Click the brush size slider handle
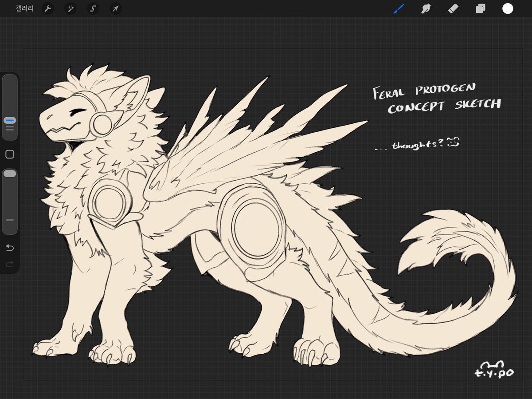 10,120
